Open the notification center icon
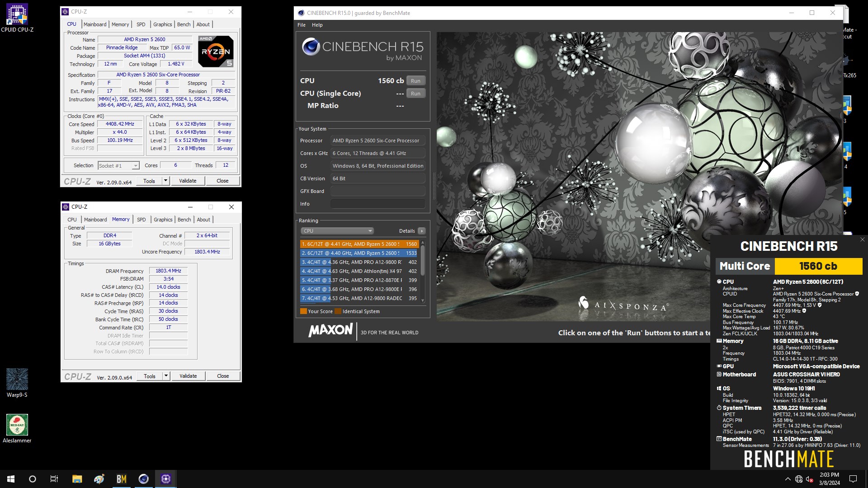Image resolution: width=868 pixels, height=488 pixels. coord(853,479)
